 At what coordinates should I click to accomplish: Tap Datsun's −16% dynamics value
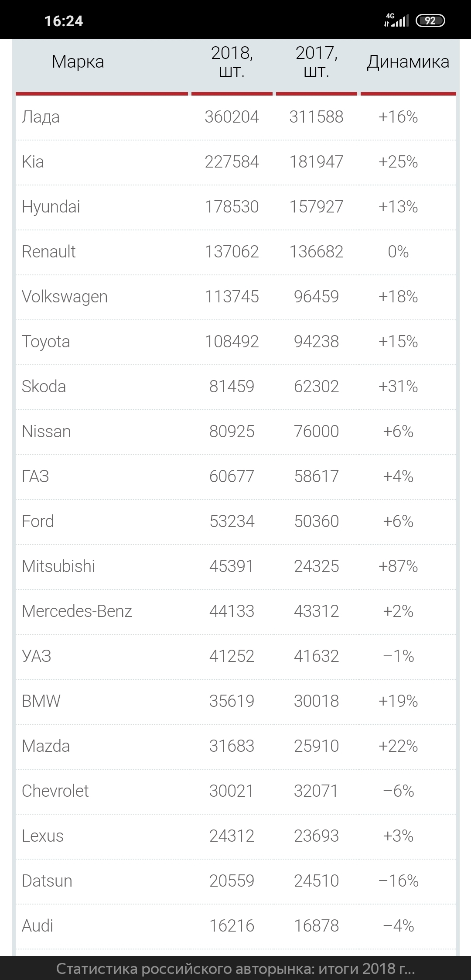coord(398,881)
